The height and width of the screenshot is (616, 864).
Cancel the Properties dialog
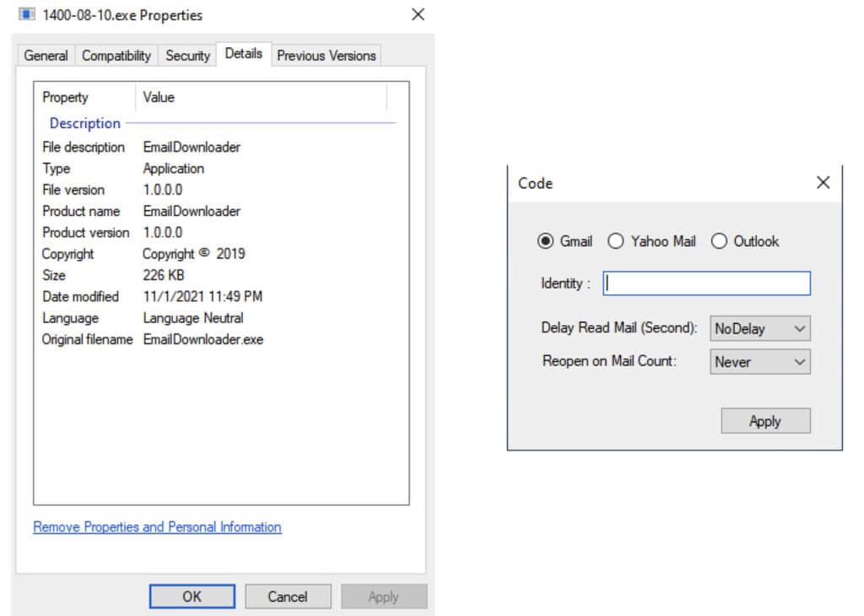tap(288, 596)
